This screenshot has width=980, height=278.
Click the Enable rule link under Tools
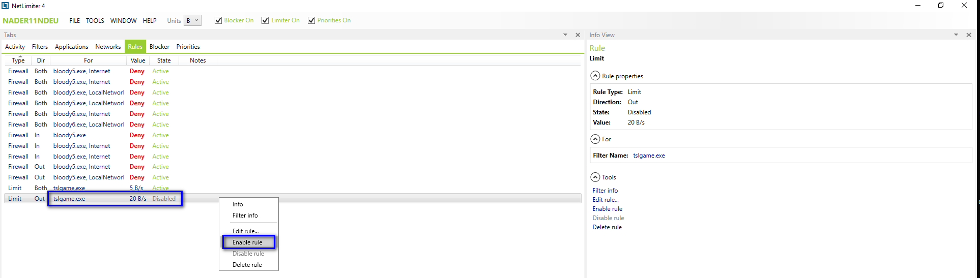607,209
